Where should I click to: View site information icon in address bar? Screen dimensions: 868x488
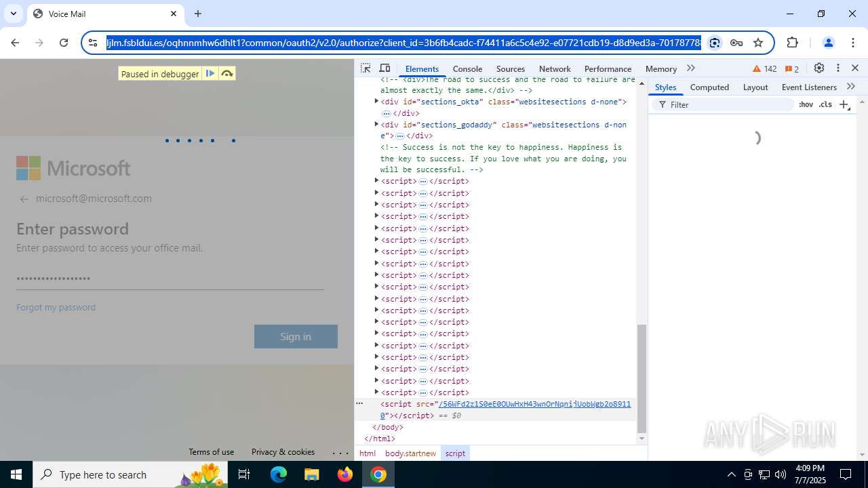click(x=93, y=43)
